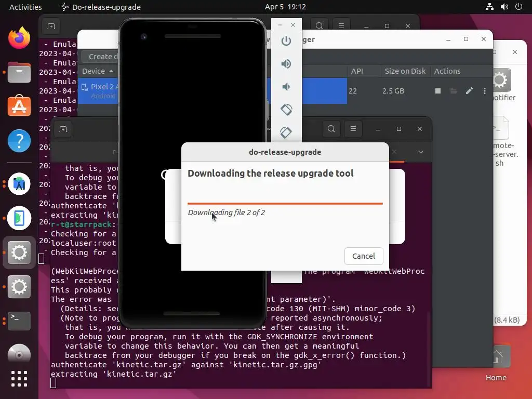Open search in the back terminal window
This screenshot has height=399, width=532.
coord(319,26)
